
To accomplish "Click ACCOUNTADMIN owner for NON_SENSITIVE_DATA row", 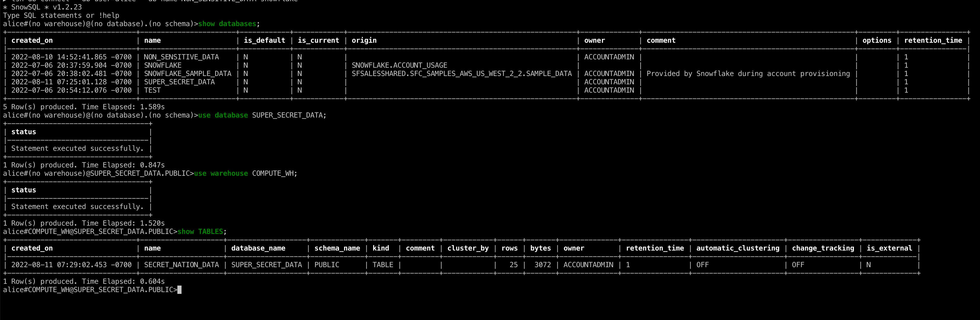I will coord(609,57).
